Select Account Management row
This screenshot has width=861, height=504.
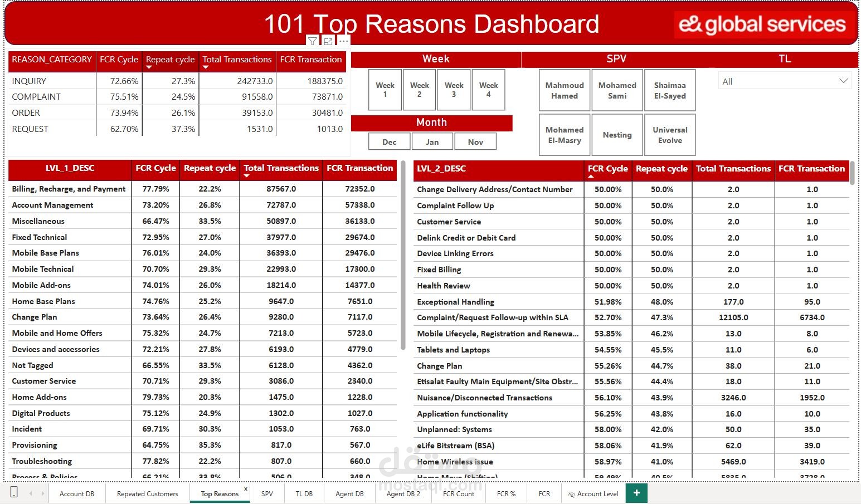203,205
